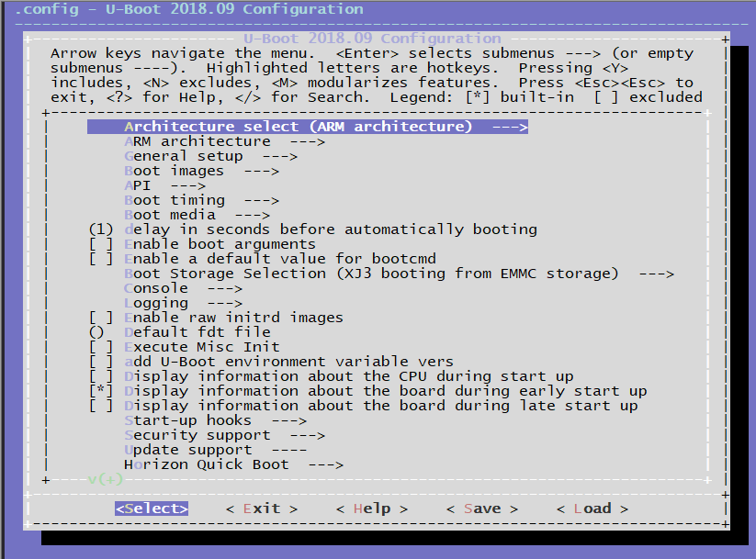Toggle the Enable boot arguments checkbox
The width and height of the screenshot is (756, 559).
point(202,244)
